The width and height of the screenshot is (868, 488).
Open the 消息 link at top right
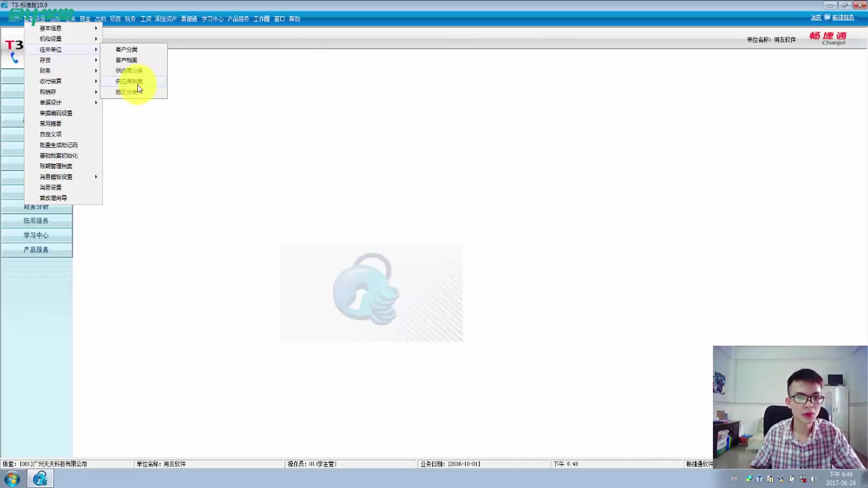(816, 17)
